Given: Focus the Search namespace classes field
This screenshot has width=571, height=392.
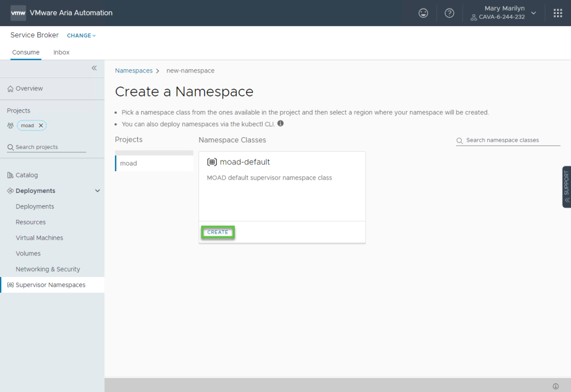Looking at the screenshot, I should [510, 141].
